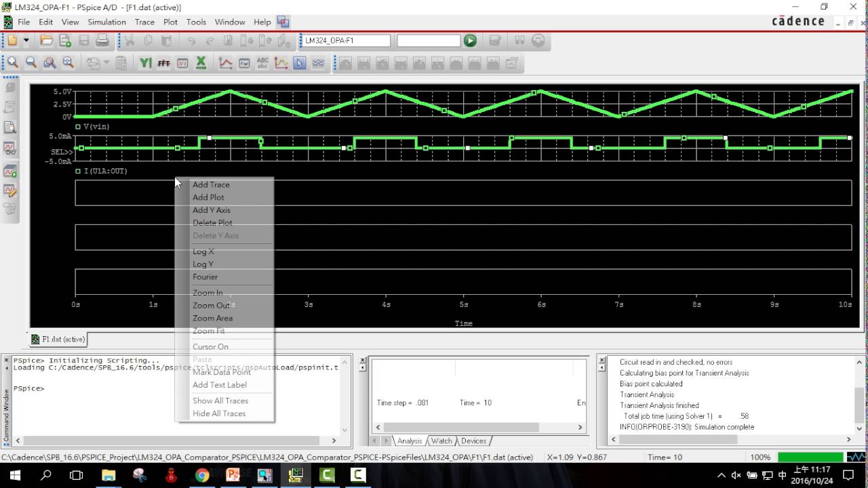Expand the New file dropdown arrow
Viewport: 868px width, 488px height.
pyautogui.click(x=26, y=41)
